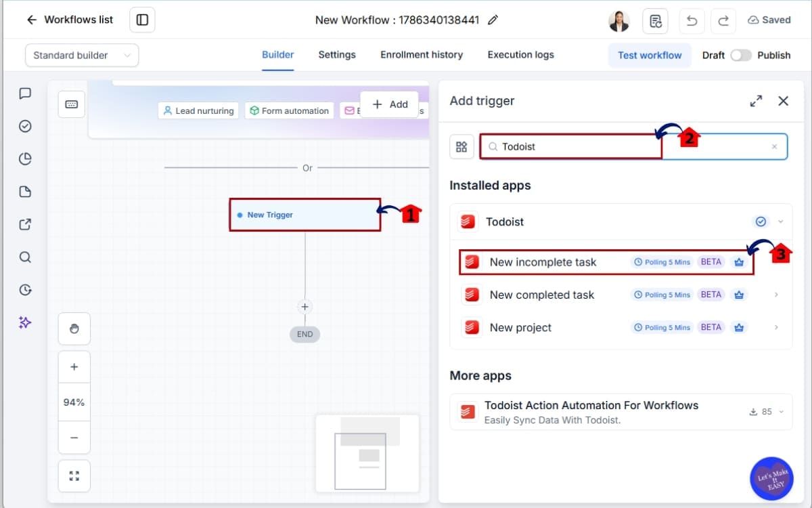Image resolution: width=812 pixels, height=508 pixels.
Task: Collapse the Todoist installed app group
Action: [x=781, y=221]
